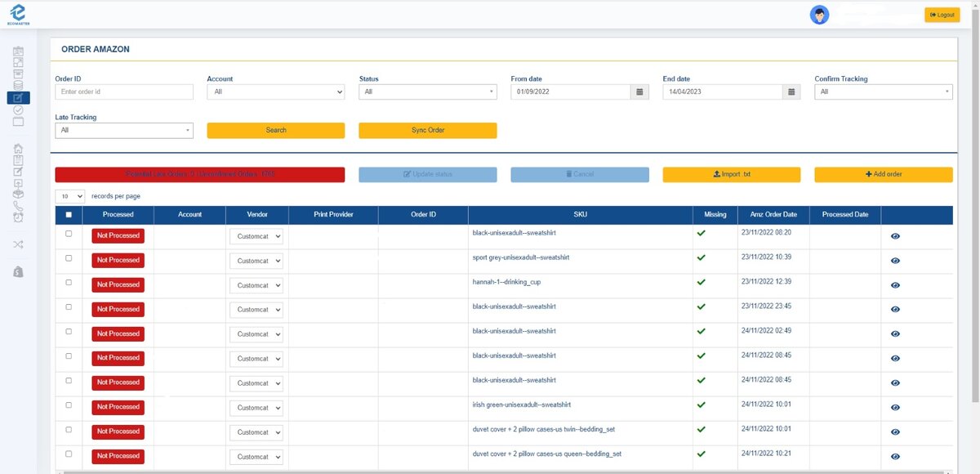980x474 pixels.
Task: Open Vendor dropdown for irish green sweatshirt row
Action: pos(256,408)
